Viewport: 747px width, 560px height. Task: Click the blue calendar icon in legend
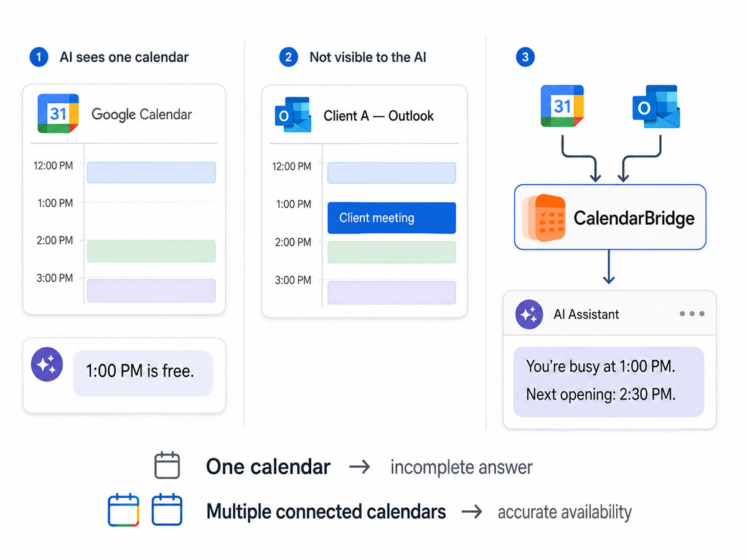click(167, 510)
